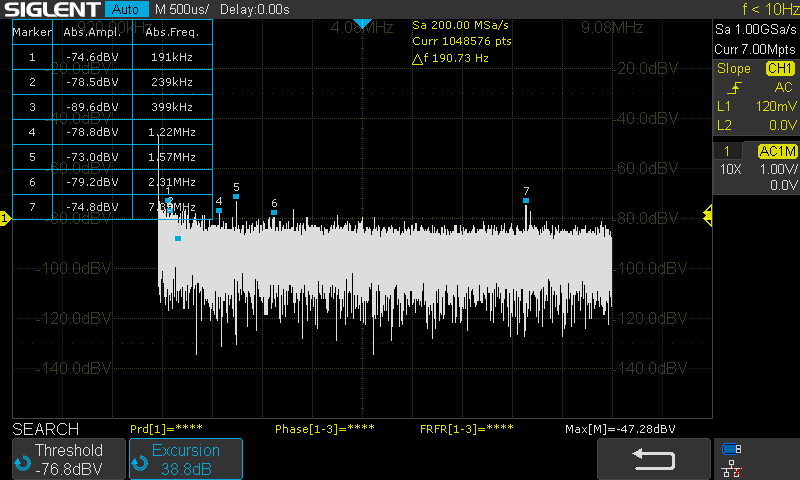800x480 pixels.
Task: Click the Slope trigger type label
Action: [734, 68]
